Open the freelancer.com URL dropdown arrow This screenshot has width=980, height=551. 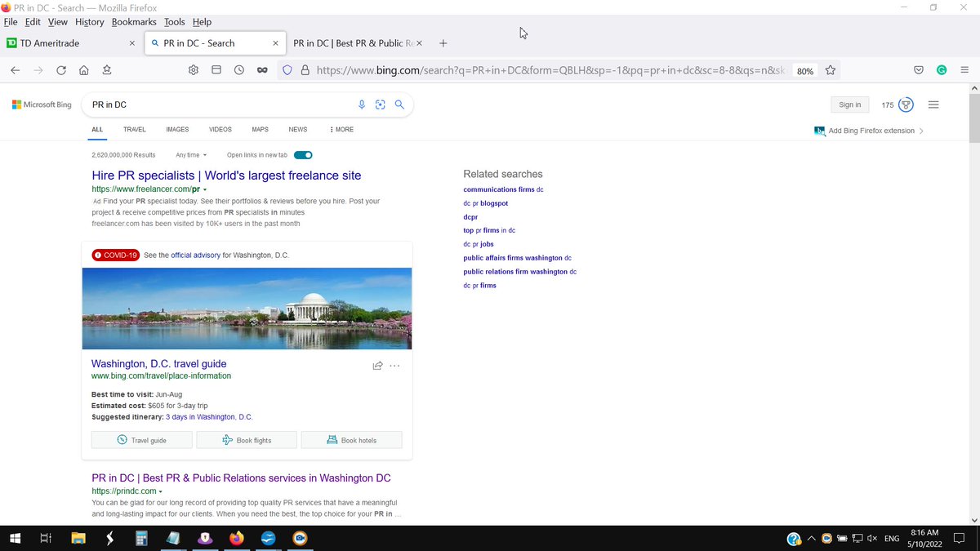click(x=205, y=189)
